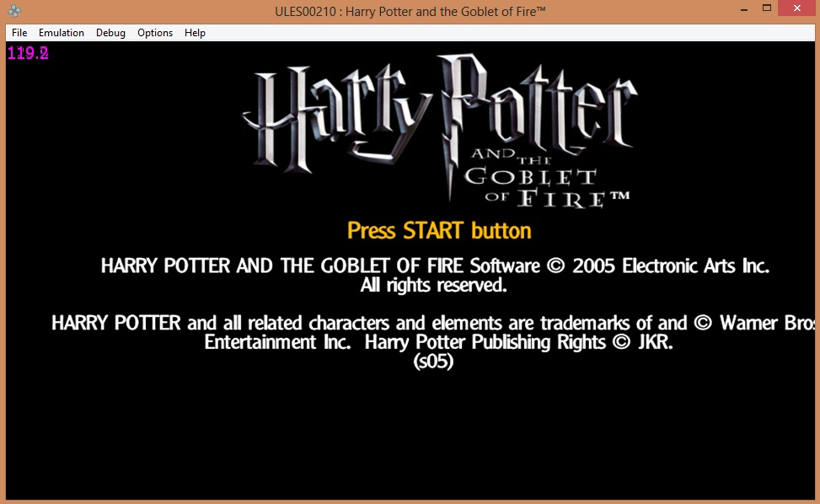Click the ULES00210 window title text
This screenshot has height=504, width=820.
410,10
